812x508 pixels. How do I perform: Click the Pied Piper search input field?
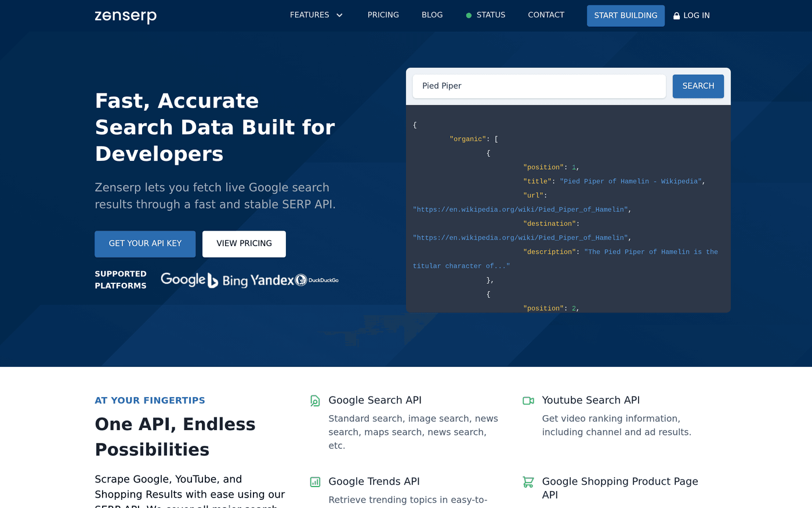click(x=539, y=86)
